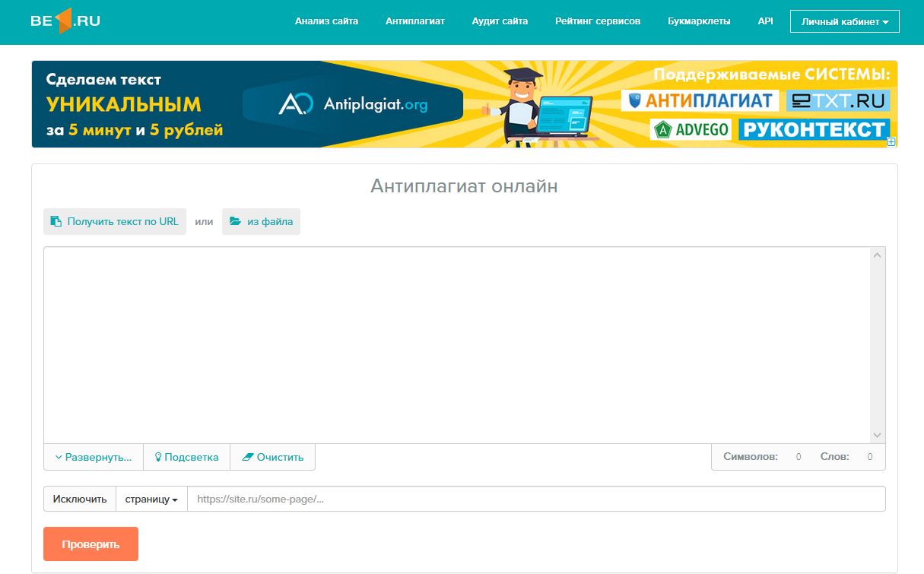Click the Антиплагиат онлайн heading
The height and width of the screenshot is (574, 924).
coord(464,186)
